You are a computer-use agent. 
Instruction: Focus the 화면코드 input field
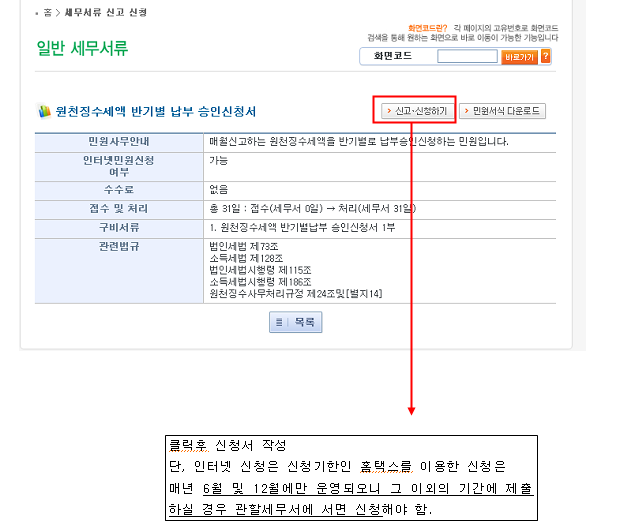pyautogui.click(x=467, y=57)
